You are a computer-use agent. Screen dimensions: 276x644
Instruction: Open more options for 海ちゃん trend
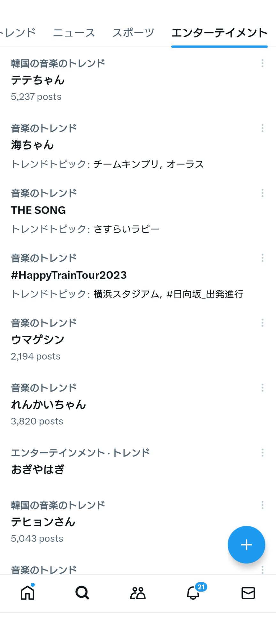pos(263,128)
